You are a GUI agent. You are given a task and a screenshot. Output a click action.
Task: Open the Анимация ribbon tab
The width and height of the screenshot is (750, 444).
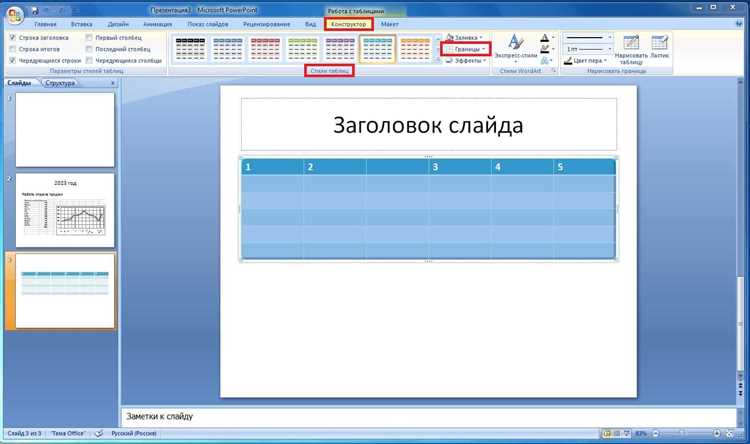click(157, 24)
